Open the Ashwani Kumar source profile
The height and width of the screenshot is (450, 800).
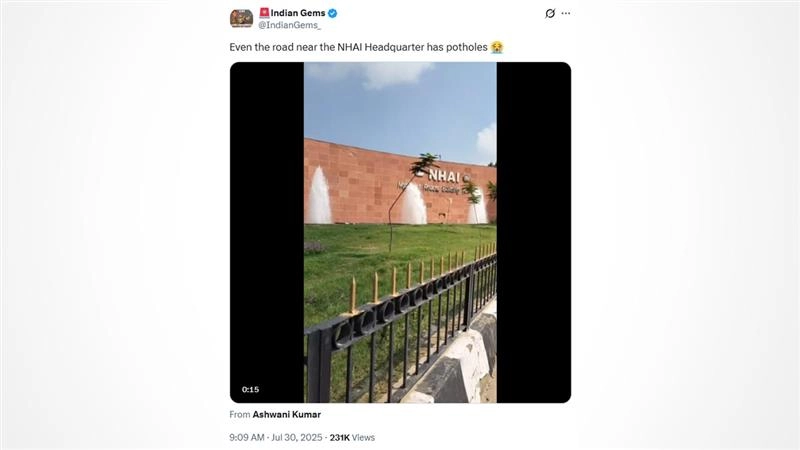click(287, 414)
